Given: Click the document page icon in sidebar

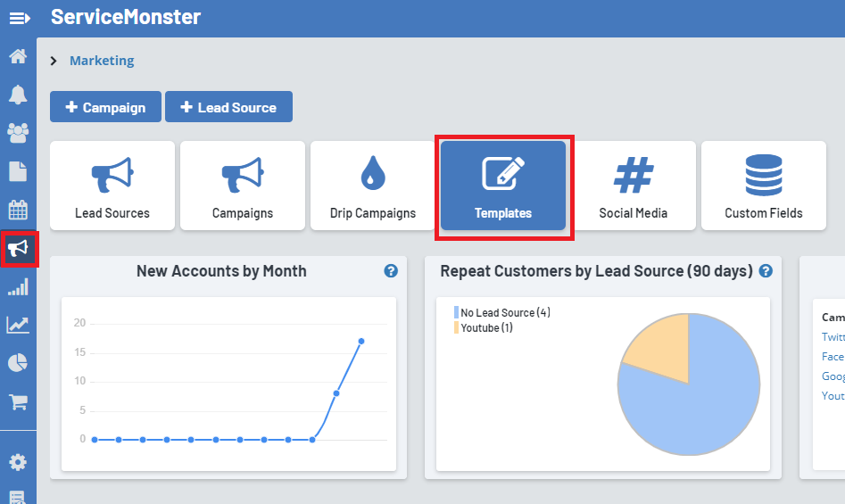Looking at the screenshot, I should (x=18, y=171).
